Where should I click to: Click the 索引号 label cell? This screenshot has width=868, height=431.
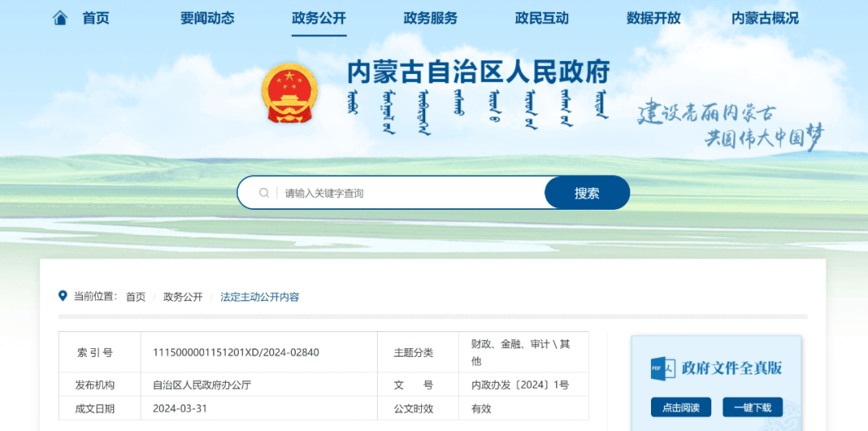100,352
